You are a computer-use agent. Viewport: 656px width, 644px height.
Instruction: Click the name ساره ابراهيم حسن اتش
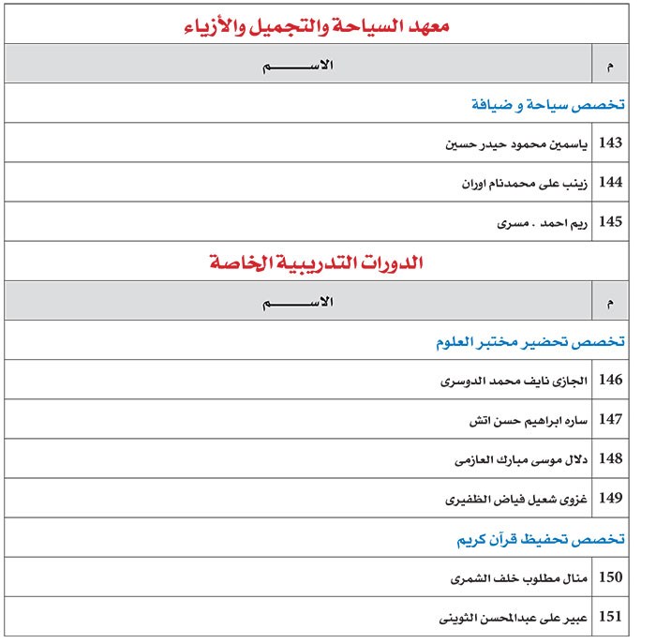click(x=528, y=420)
